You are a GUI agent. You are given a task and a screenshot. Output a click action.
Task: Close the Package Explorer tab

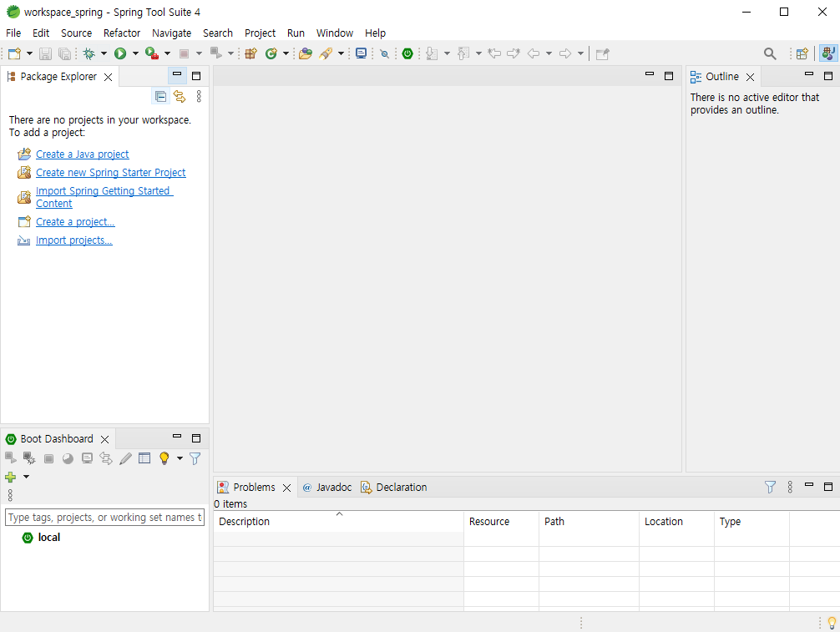pos(109,77)
